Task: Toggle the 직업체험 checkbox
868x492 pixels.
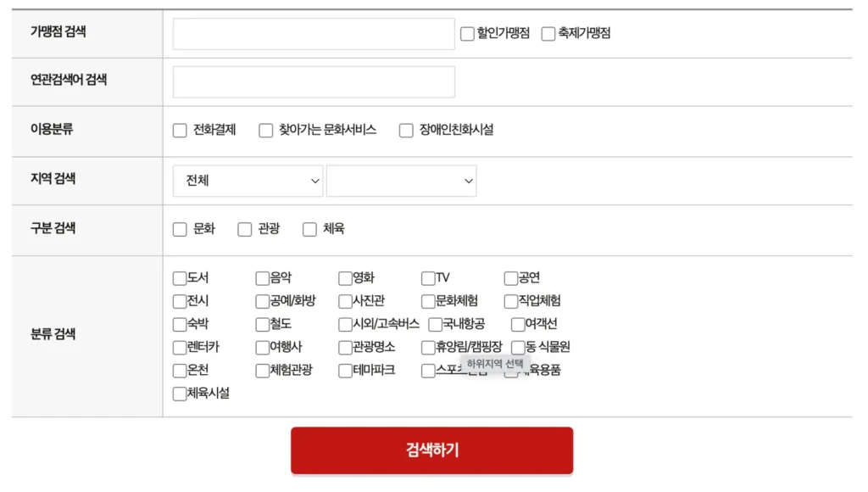Action: [511, 301]
